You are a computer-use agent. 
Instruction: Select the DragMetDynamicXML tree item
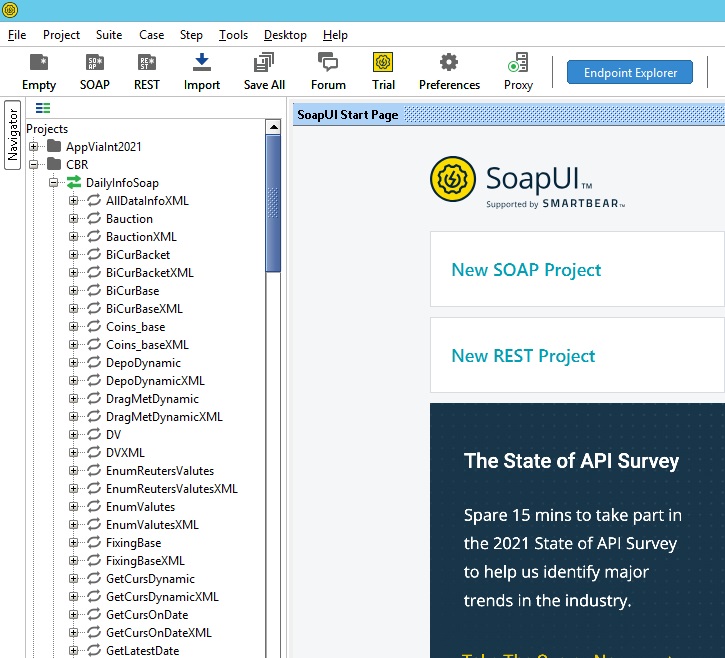[x=164, y=417]
